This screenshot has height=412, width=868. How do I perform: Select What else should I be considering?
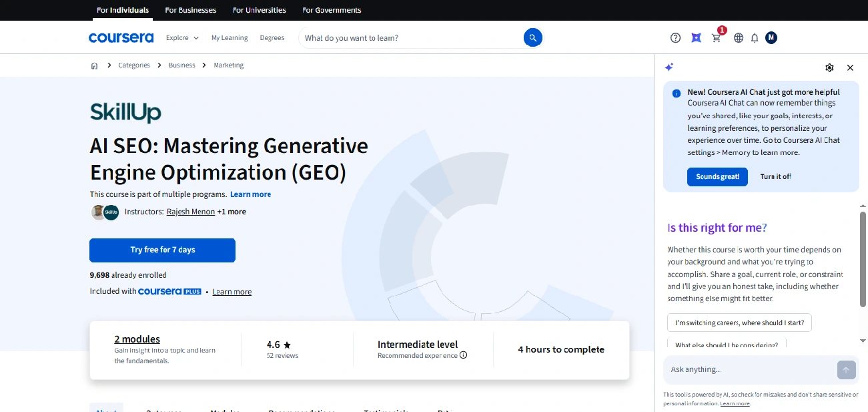tap(727, 345)
